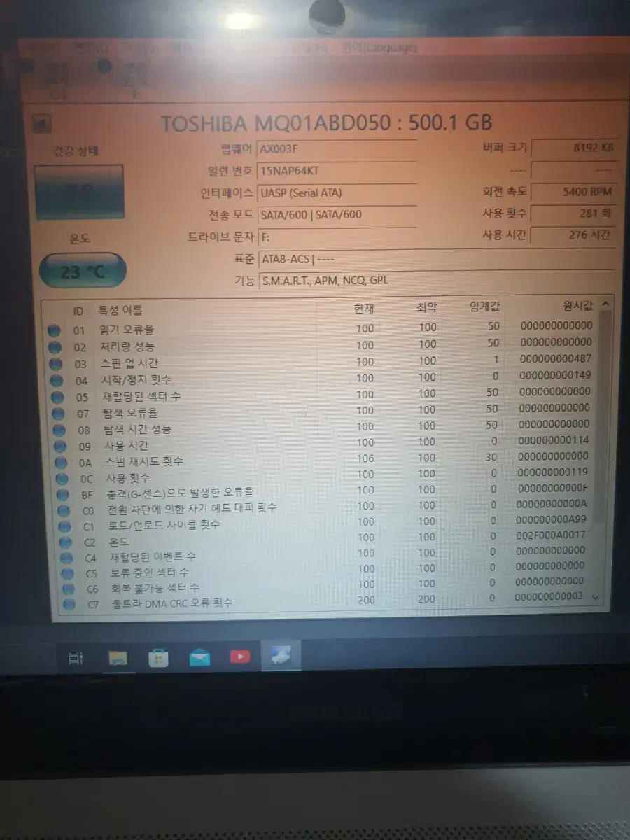The image size is (630, 840).
Task: Open the red YouTube taskbar icon
Action: pyautogui.click(x=240, y=657)
